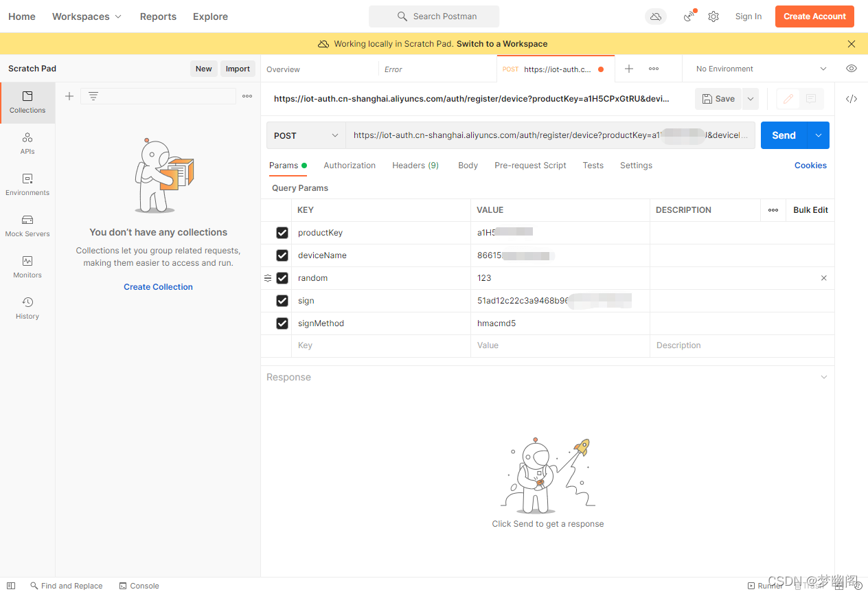Click the Sign In link
Screen dimensions: 868x594
point(749,16)
